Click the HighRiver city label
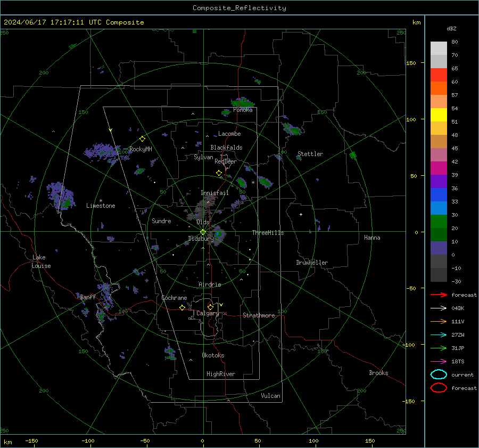 coord(221,374)
